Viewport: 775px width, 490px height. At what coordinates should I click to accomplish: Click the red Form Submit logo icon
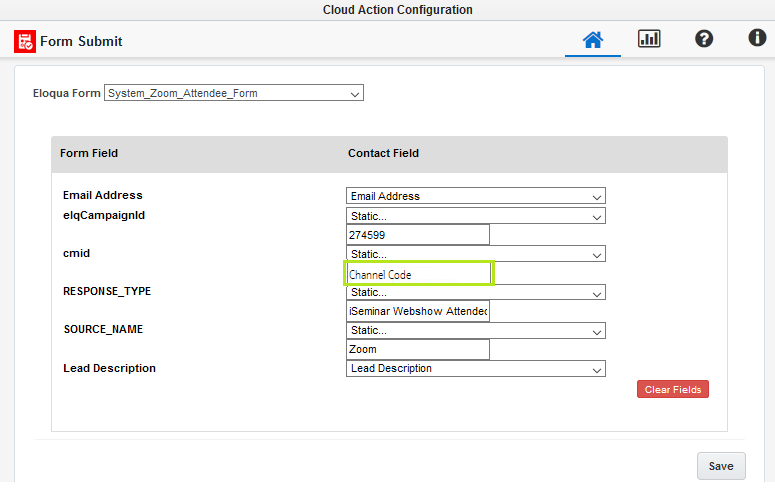point(25,42)
